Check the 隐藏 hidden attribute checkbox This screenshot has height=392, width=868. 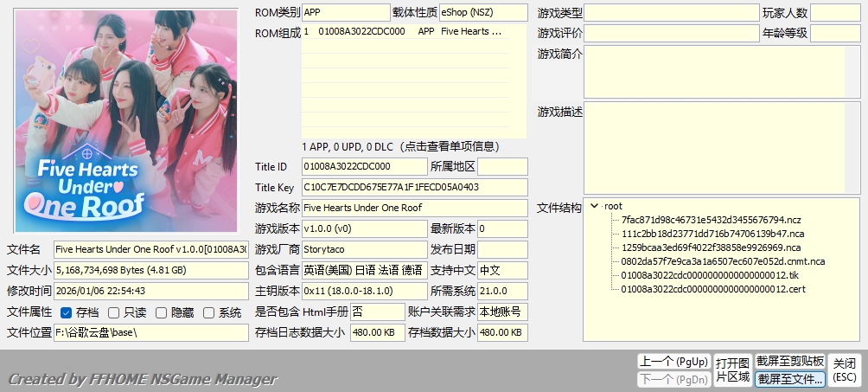tap(162, 312)
